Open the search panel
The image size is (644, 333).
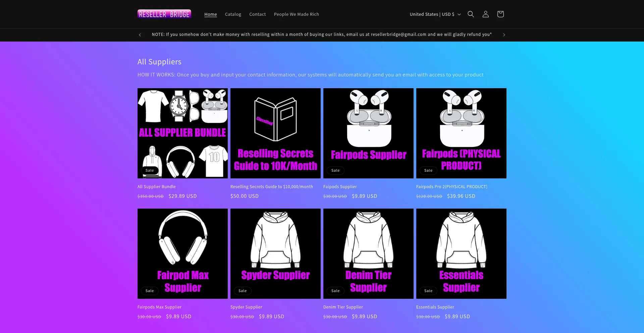[471, 14]
